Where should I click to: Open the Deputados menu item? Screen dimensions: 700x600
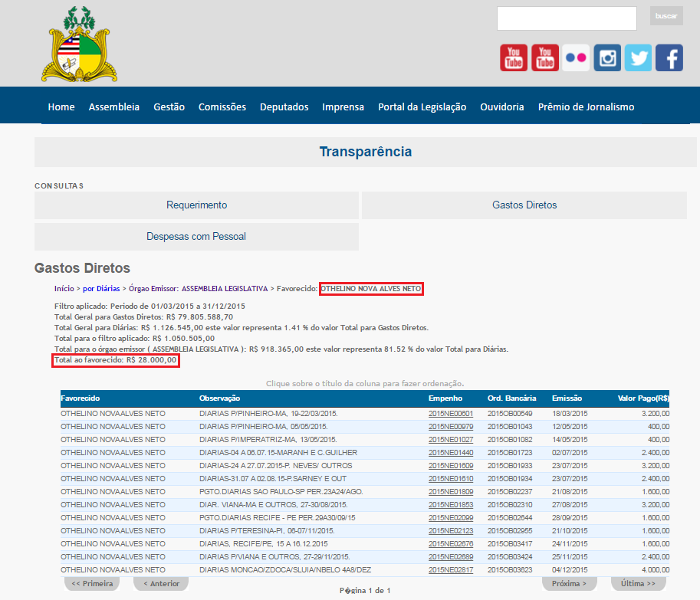tap(284, 107)
